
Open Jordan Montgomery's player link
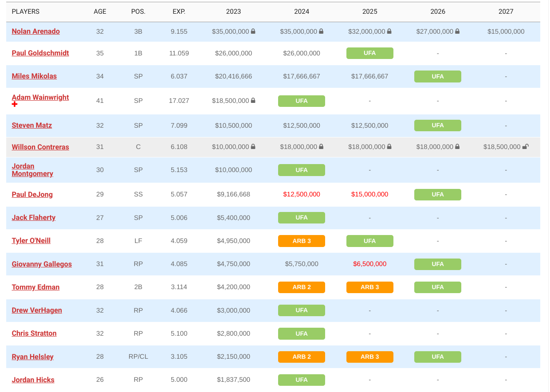(32, 170)
